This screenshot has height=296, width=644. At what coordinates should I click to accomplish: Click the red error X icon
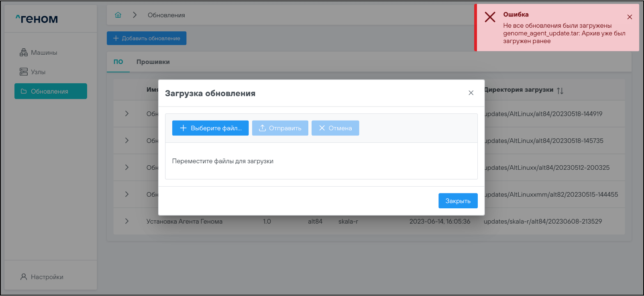pos(490,17)
